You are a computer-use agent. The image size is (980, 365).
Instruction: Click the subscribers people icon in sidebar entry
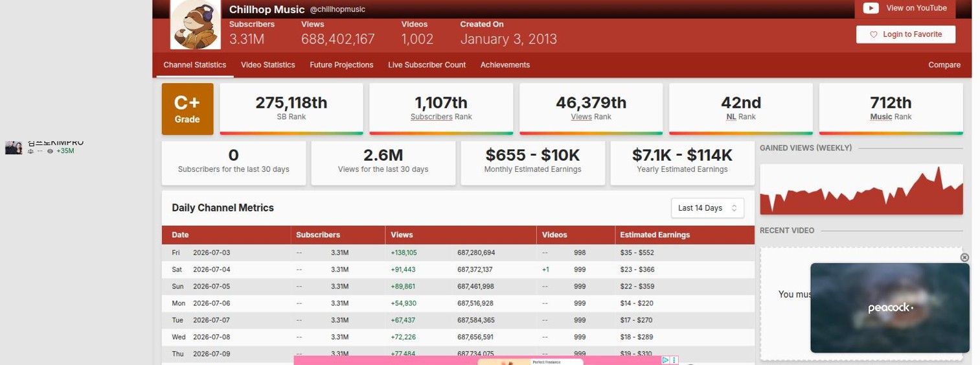tap(30, 151)
